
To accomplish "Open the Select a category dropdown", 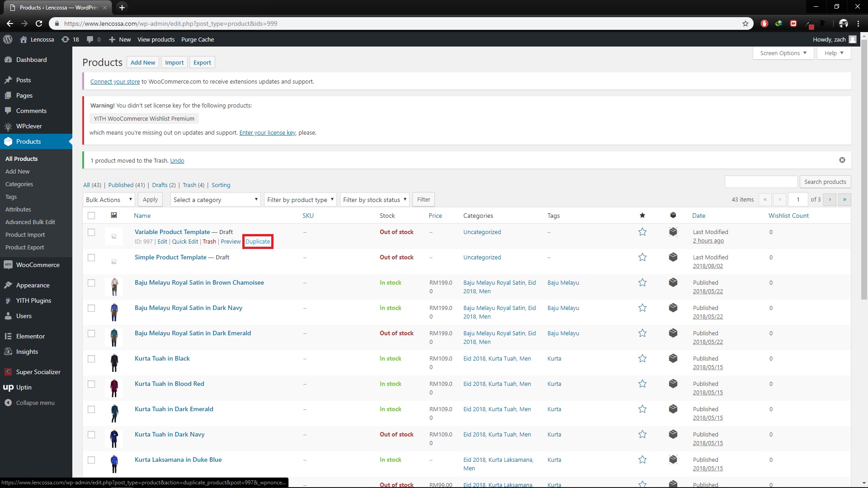I will 215,200.
